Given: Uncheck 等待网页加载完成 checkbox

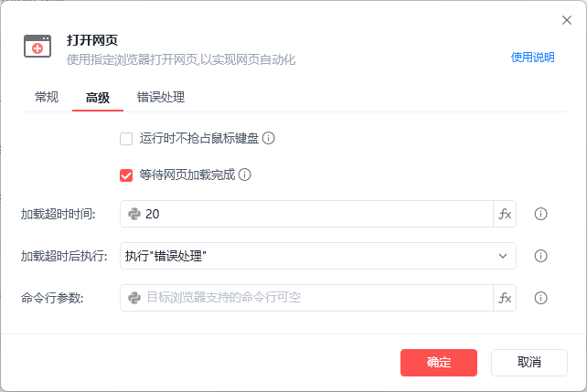Looking at the screenshot, I should point(126,175).
